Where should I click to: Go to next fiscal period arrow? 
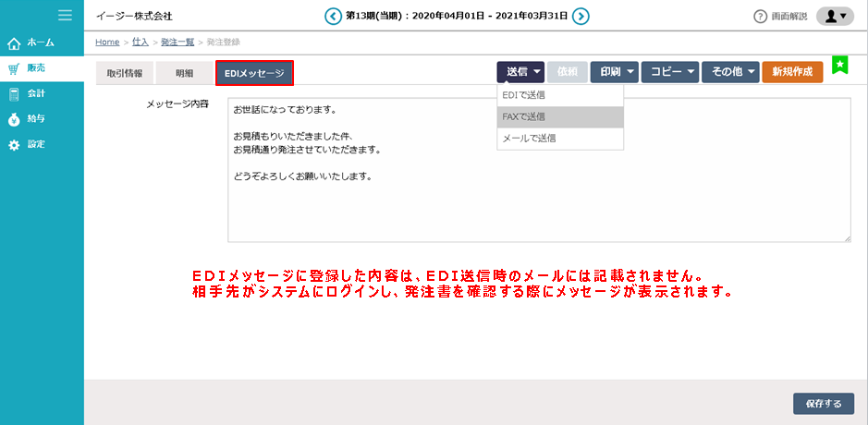coord(581,16)
